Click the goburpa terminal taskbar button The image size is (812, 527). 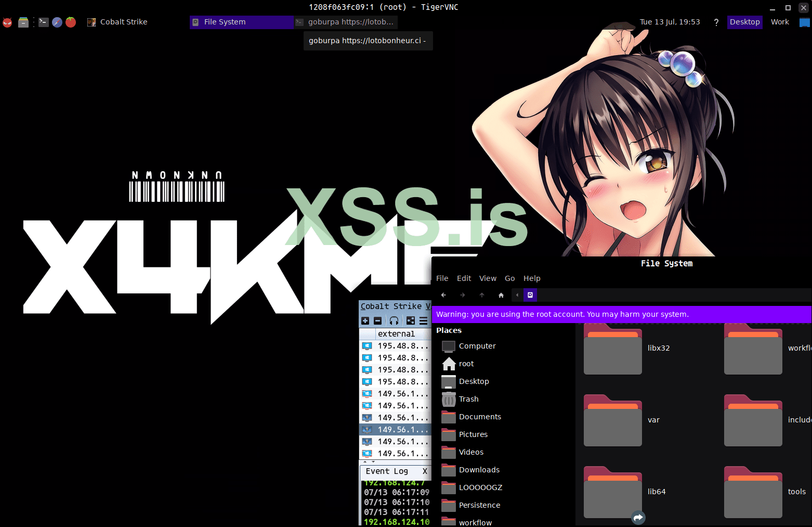345,22
